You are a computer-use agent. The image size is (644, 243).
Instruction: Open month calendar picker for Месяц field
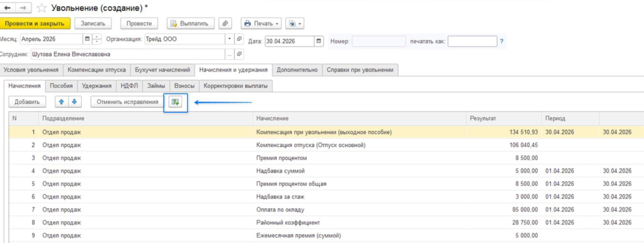pos(87,40)
